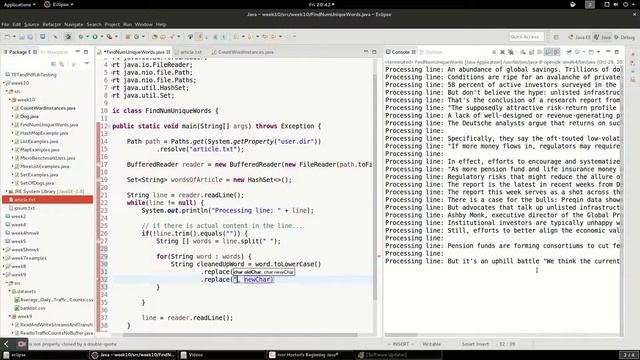This screenshot has height=360, width=640.
Task: Minimize the Console view
Action: 608,52
